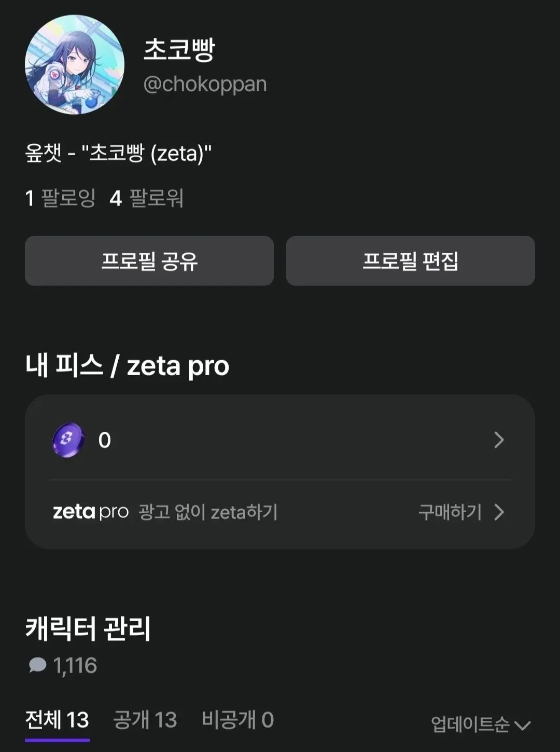This screenshot has width=560, height=752.
Task: Switch to the 공개 13 tab
Action: pos(145,720)
